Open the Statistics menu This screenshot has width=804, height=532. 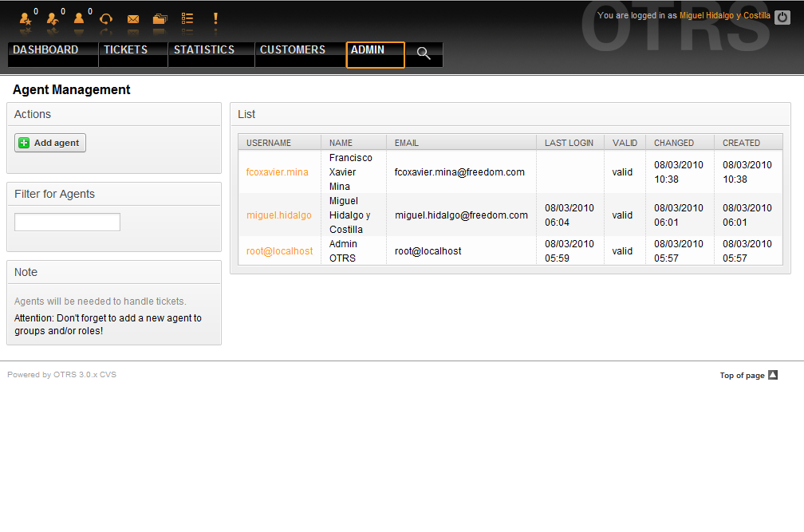coord(204,50)
